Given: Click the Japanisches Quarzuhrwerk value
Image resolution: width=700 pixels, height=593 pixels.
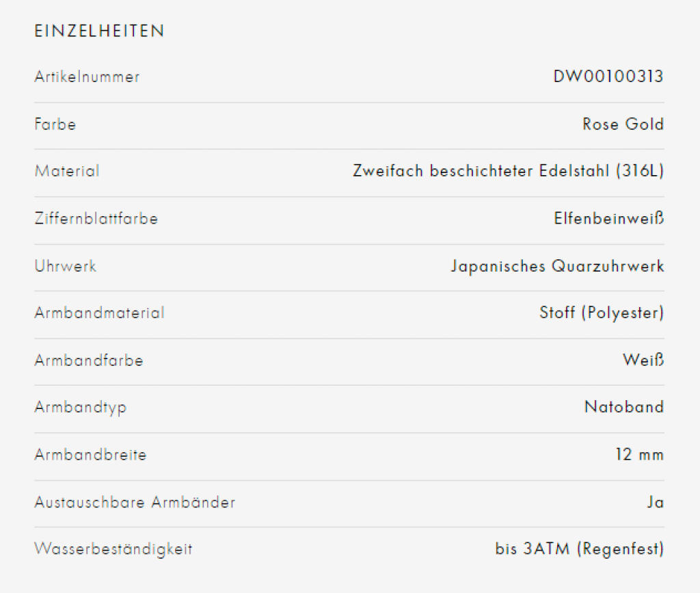Looking at the screenshot, I should click(x=557, y=266).
